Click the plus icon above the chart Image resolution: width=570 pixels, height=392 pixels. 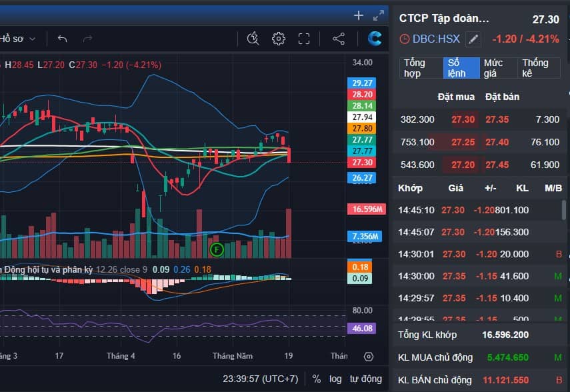(x=358, y=15)
